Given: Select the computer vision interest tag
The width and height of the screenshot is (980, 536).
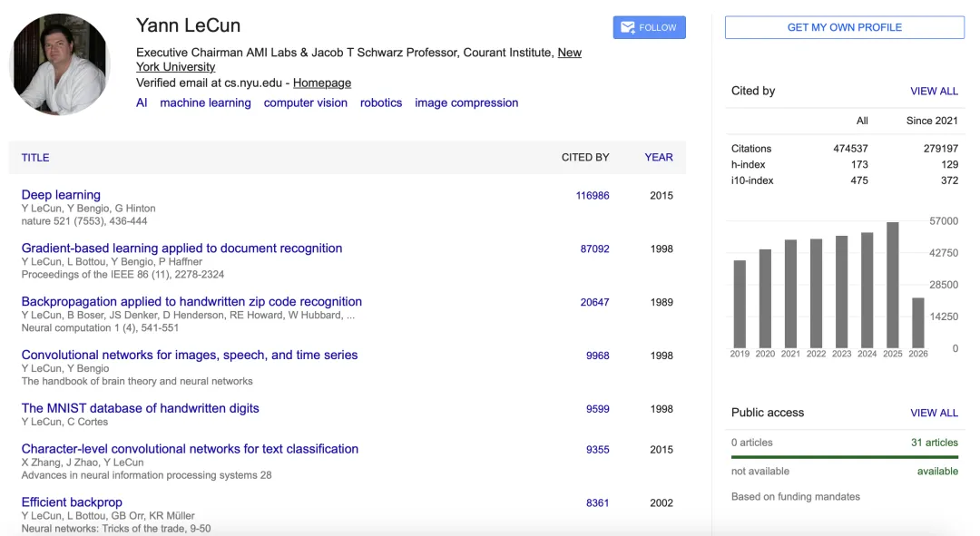Looking at the screenshot, I should [306, 103].
